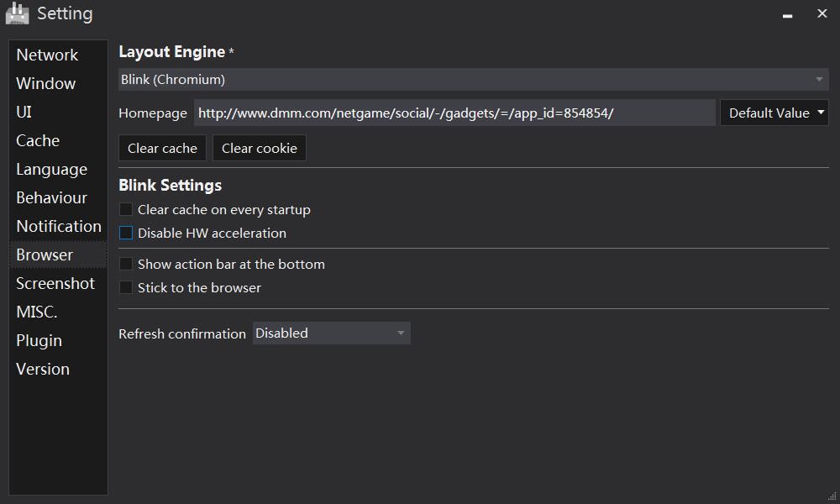Click the Blink Settings heading
Screen dimensions: 840x504
coord(171,186)
